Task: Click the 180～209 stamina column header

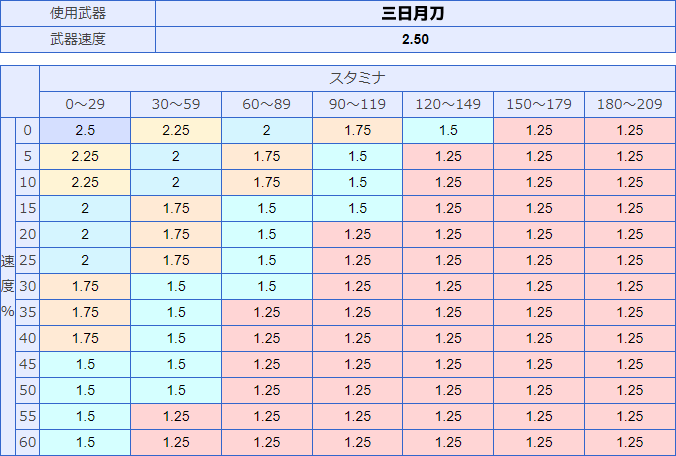Action: [630, 104]
